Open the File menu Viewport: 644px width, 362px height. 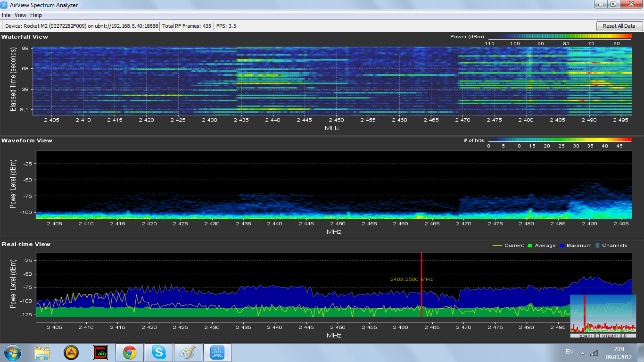coord(6,15)
